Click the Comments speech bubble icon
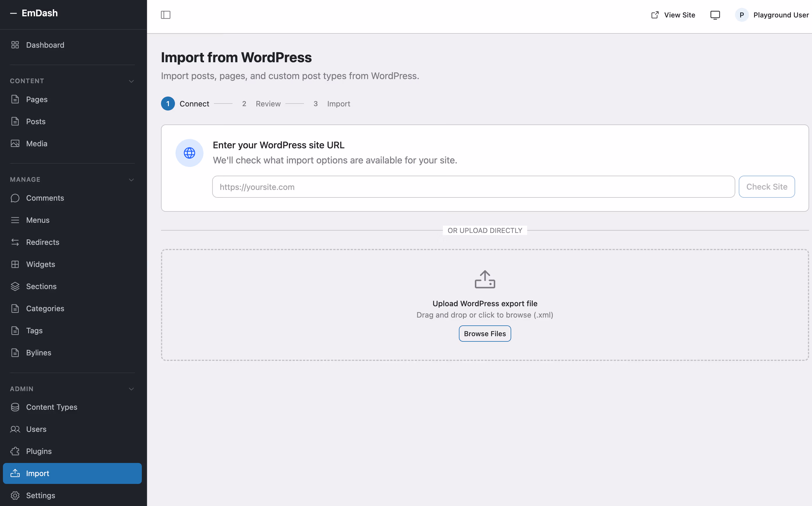The image size is (812, 506). [15, 198]
